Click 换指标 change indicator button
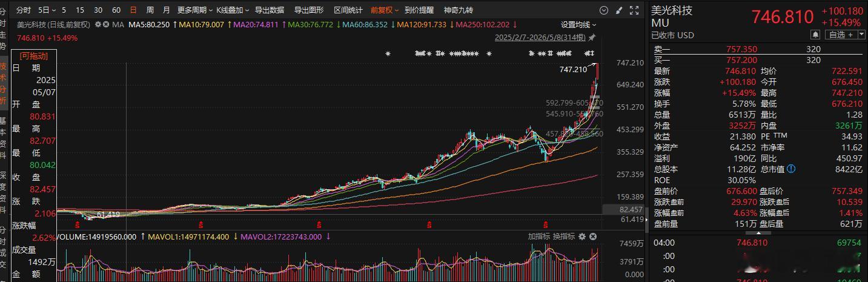Screen dimensions: 868x282 564,237
